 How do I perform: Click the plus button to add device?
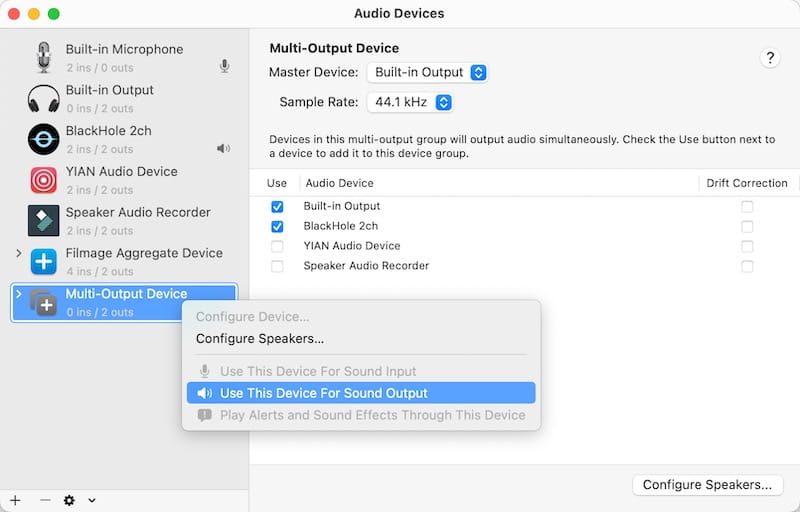pos(15,500)
